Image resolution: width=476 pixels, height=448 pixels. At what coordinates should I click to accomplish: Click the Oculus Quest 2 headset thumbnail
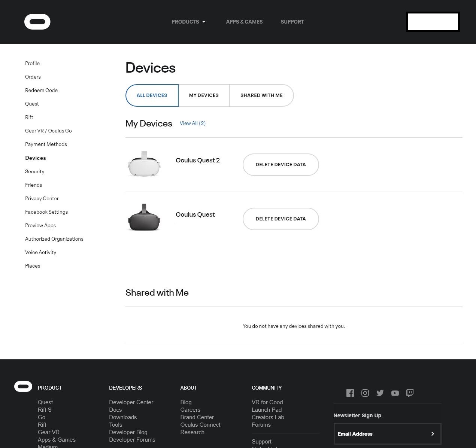tap(144, 165)
